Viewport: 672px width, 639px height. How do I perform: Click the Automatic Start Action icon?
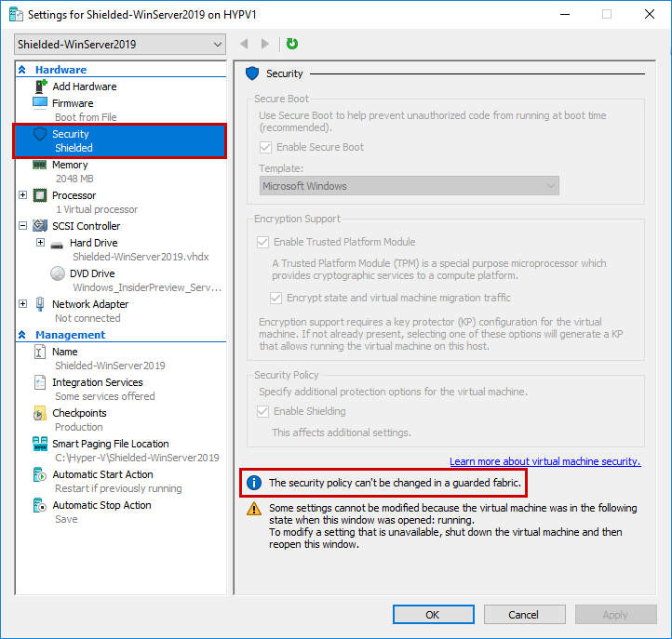coord(39,474)
